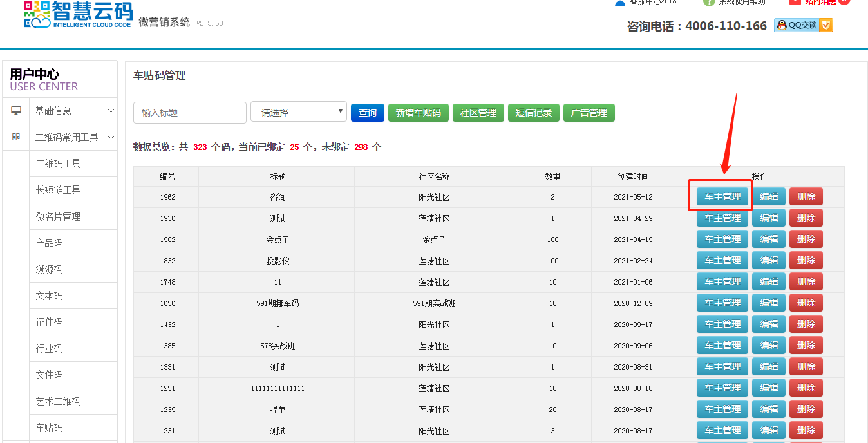Click the 系统使用帮助 help icon
The image size is (868, 443).
(x=709, y=3)
